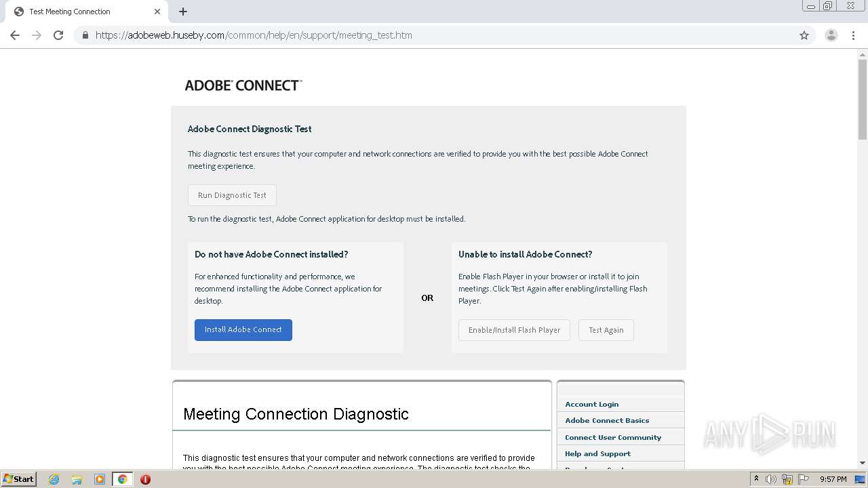The height and width of the screenshot is (488, 868).
Task: Click Enable/Install Flash Player
Action: 514,330
